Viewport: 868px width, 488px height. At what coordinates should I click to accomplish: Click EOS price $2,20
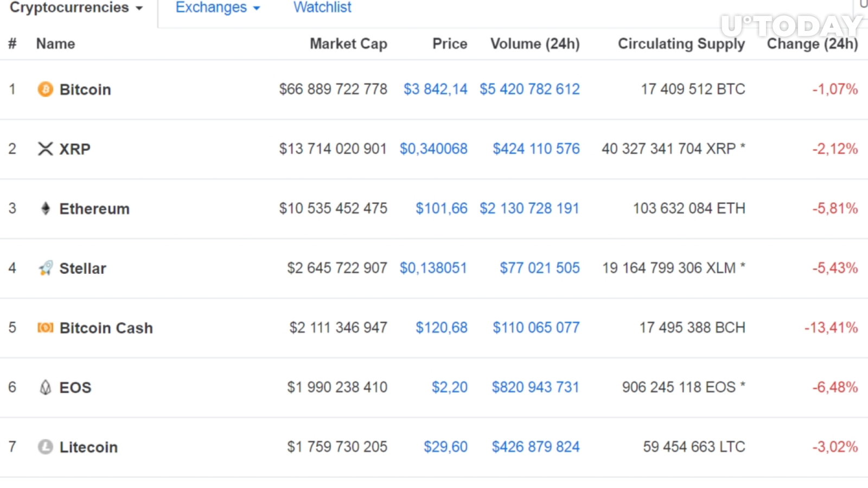click(450, 387)
